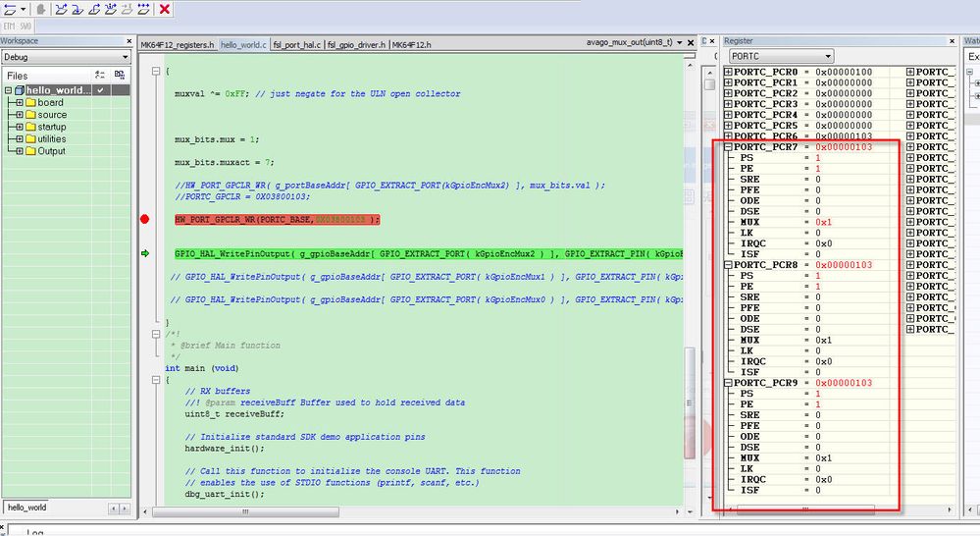Expand the startup folder
Screen dimensions: 980x536
(20, 127)
